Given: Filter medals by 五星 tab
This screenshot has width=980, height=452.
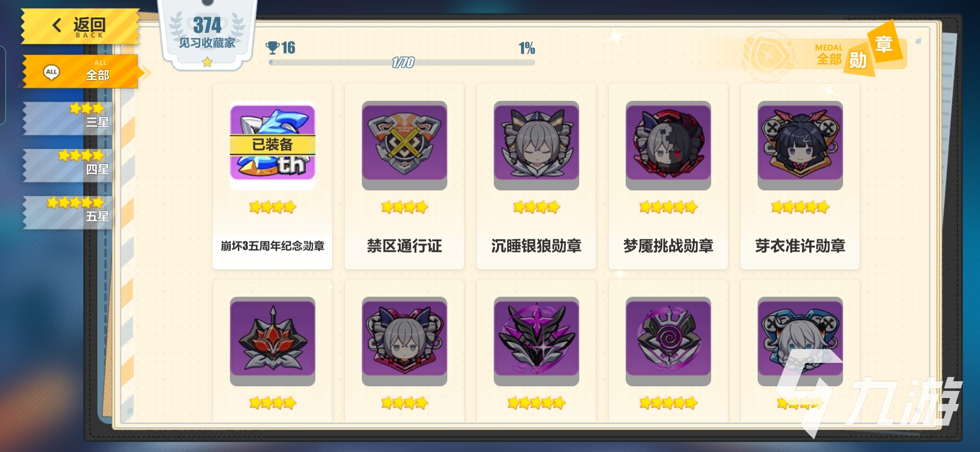Looking at the screenshot, I should click(68, 213).
